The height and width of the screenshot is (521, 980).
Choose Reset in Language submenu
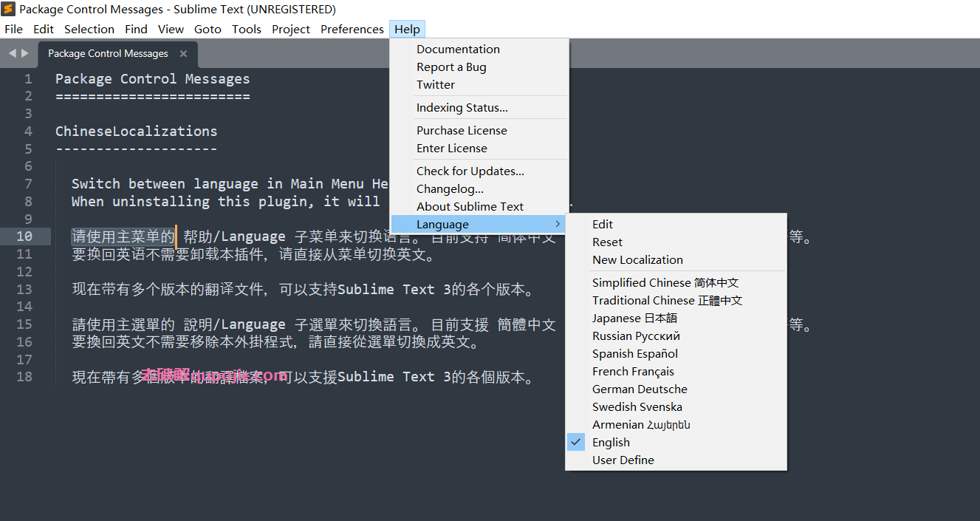pyautogui.click(x=676, y=242)
